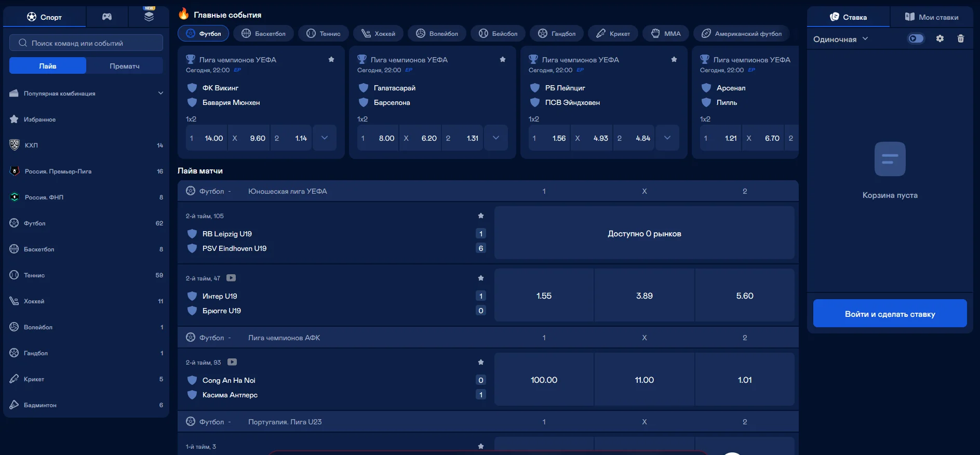Image resolution: width=980 pixels, height=455 pixels.
Task: Select the Баскетбол filter chip
Action: [x=263, y=33]
